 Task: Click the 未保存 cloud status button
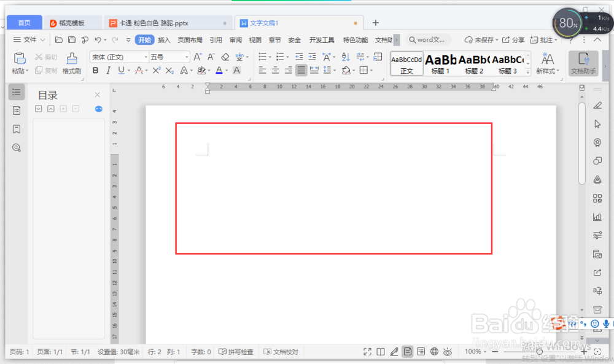click(x=481, y=40)
